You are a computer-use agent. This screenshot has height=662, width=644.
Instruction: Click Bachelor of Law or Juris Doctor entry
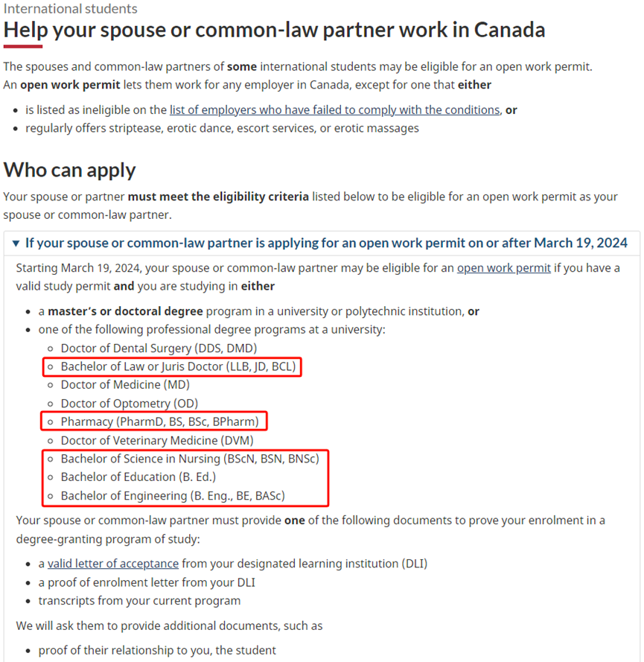tap(178, 366)
